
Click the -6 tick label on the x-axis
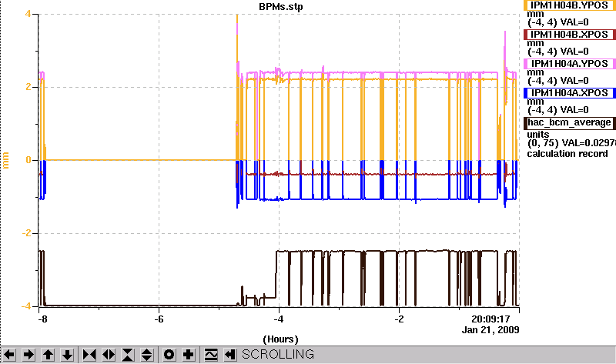pos(159,319)
